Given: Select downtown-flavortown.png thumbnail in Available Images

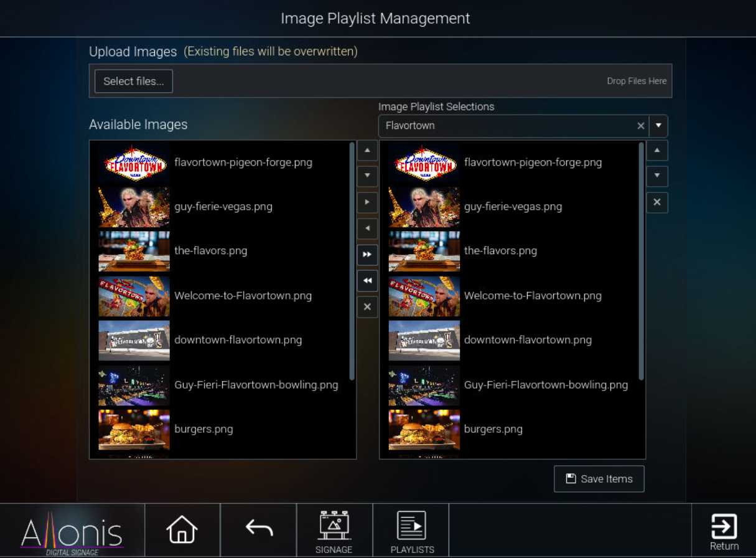Looking at the screenshot, I should [x=134, y=340].
